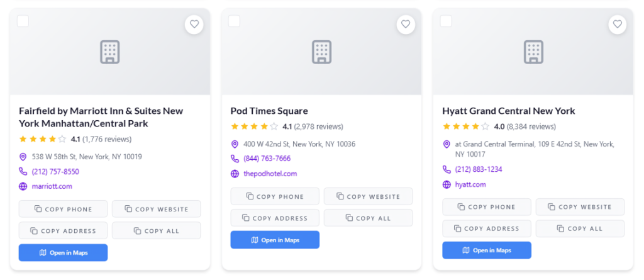
Task: Copy phone for Hyatt Grand Central
Action: tap(487, 207)
